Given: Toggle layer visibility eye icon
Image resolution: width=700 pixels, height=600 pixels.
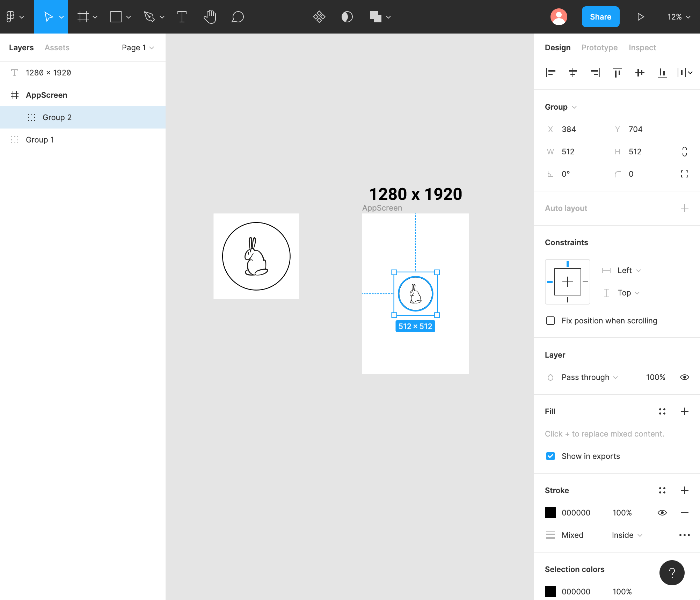Looking at the screenshot, I should [684, 377].
